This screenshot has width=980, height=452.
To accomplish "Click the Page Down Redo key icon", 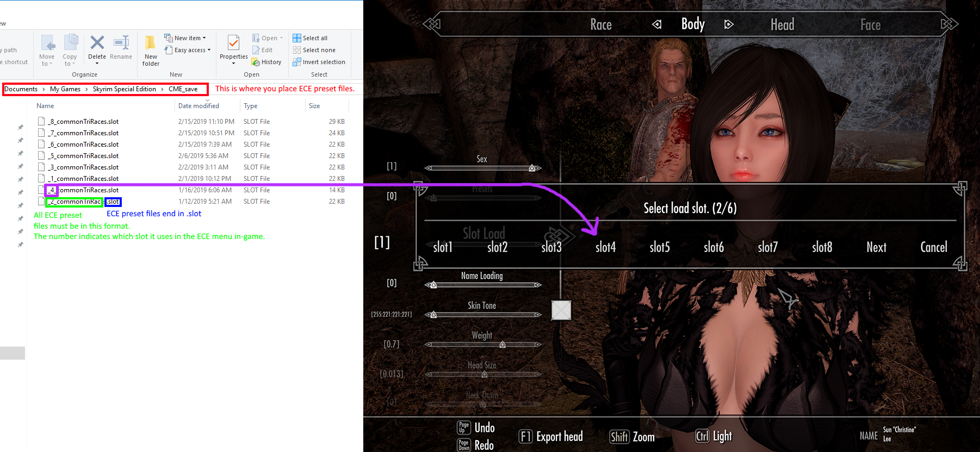I will (464, 445).
